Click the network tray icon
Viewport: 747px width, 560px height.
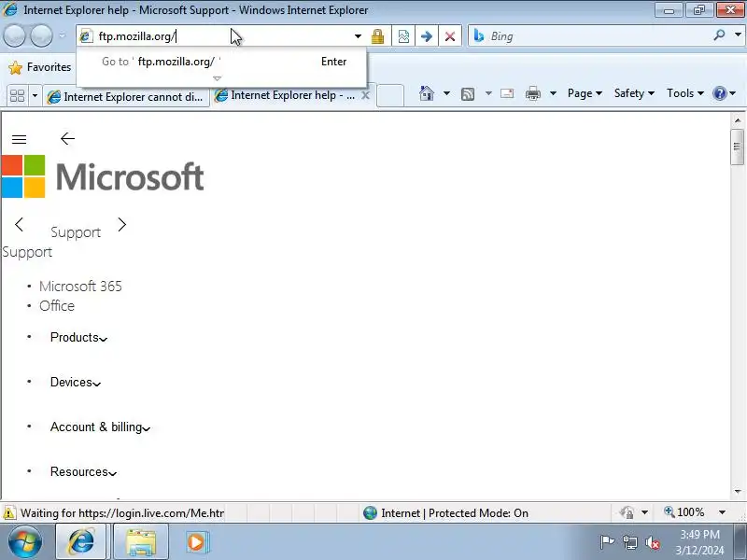click(629, 542)
